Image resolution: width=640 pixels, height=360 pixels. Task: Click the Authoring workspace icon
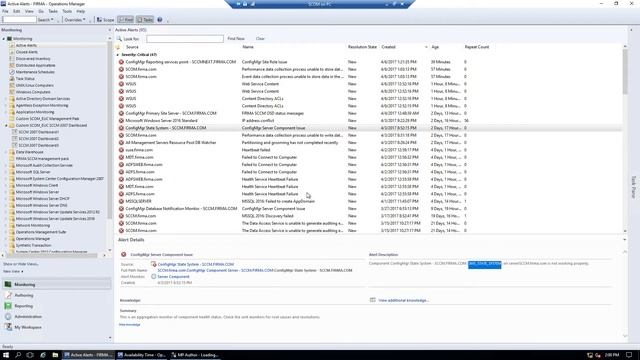(8, 295)
